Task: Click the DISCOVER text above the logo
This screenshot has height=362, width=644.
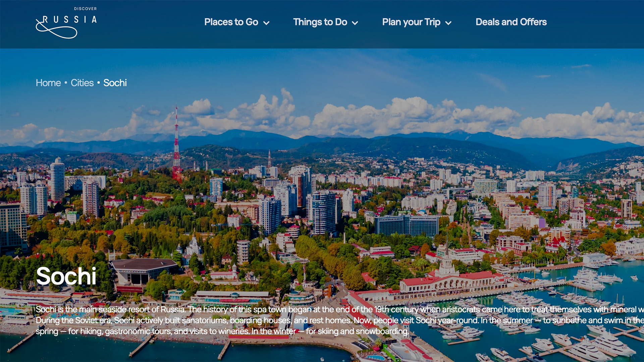Action: 85,8
